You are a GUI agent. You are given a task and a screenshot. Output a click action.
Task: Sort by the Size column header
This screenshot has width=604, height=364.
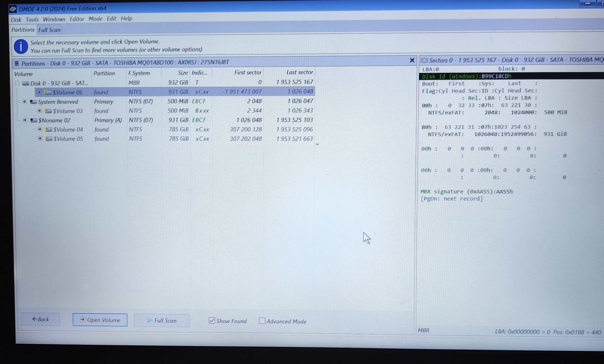click(175, 73)
